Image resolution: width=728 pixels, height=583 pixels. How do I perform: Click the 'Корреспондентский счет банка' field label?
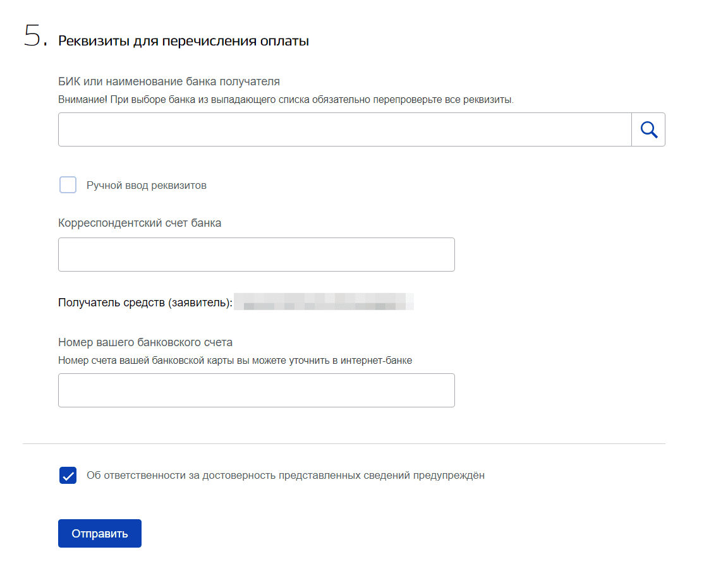[140, 223]
